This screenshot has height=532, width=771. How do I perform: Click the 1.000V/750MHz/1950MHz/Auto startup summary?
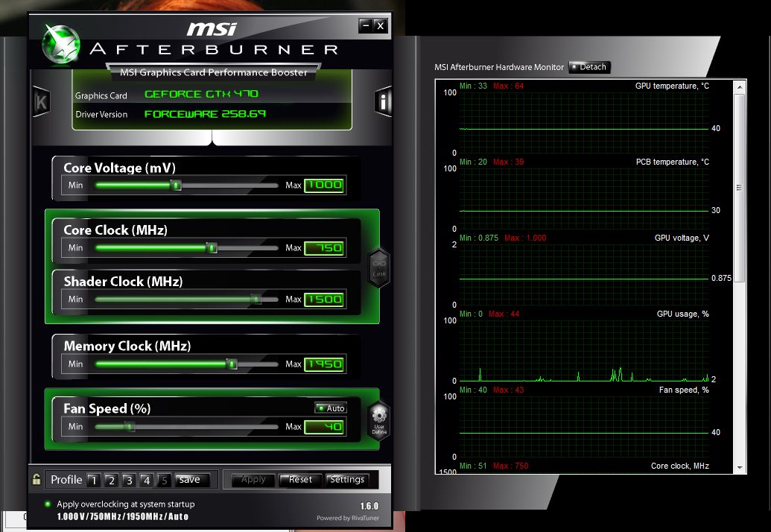pyautogui.click(x=122, y=517)
